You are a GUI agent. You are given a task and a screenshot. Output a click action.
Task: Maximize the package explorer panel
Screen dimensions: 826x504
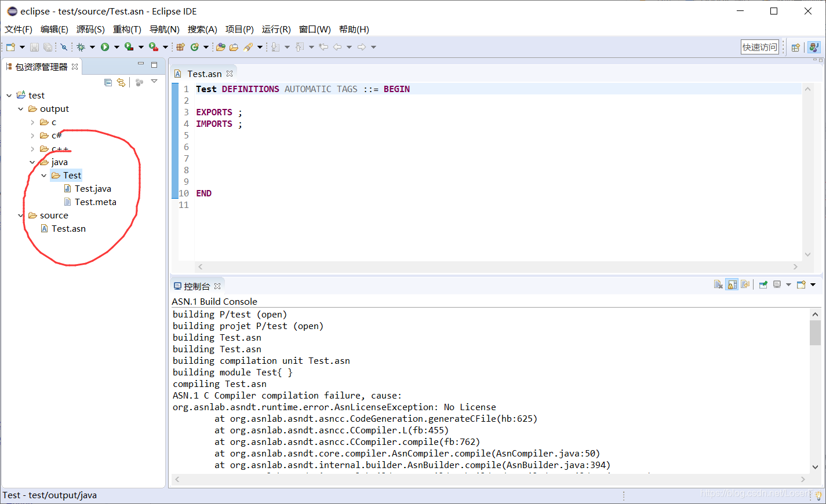click(154, 64)
